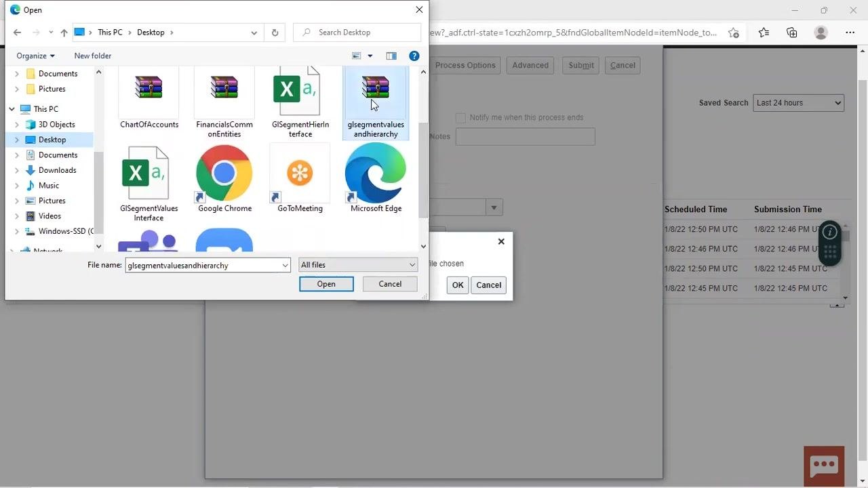
Task: Select Desktop in navigation tree
Action: 52,140
